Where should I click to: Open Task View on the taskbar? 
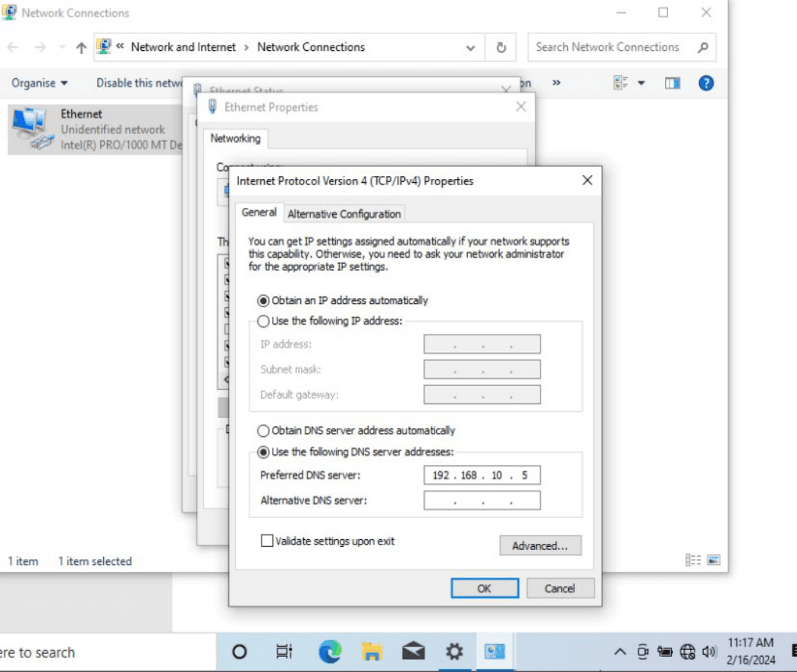[284, 652]
